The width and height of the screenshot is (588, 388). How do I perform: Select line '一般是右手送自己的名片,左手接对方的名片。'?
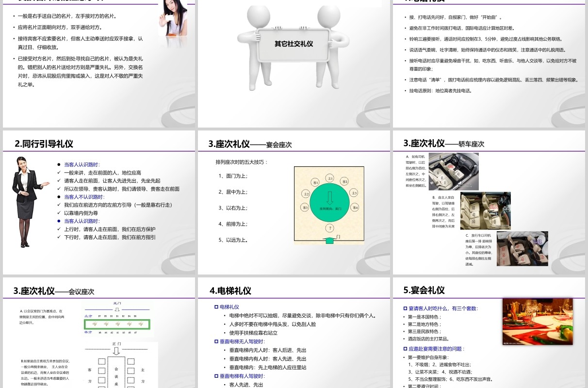[x=67, y=16]
